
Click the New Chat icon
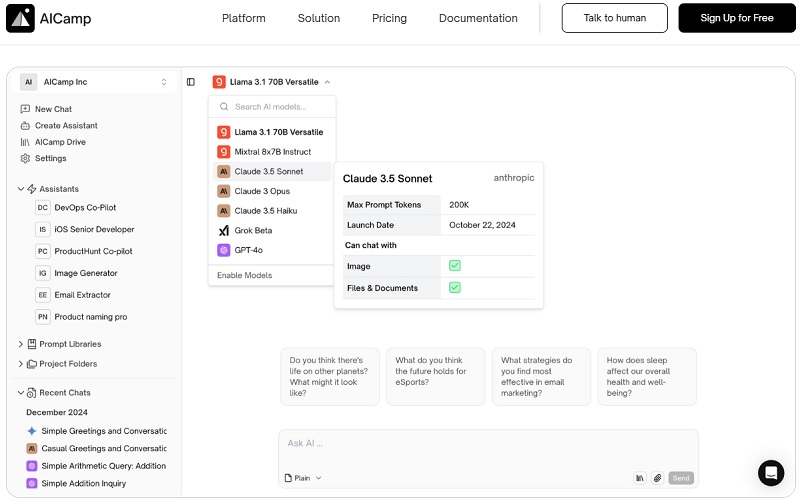[25, 109]
